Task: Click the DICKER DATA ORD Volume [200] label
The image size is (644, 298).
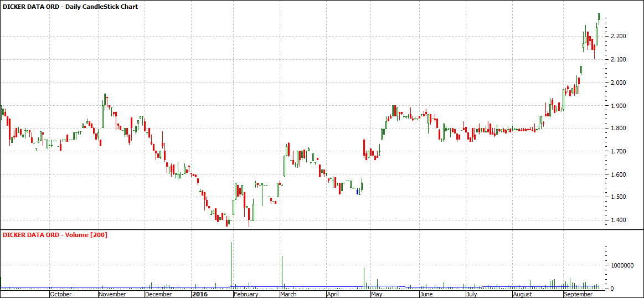Action: [x=55, y=235]
